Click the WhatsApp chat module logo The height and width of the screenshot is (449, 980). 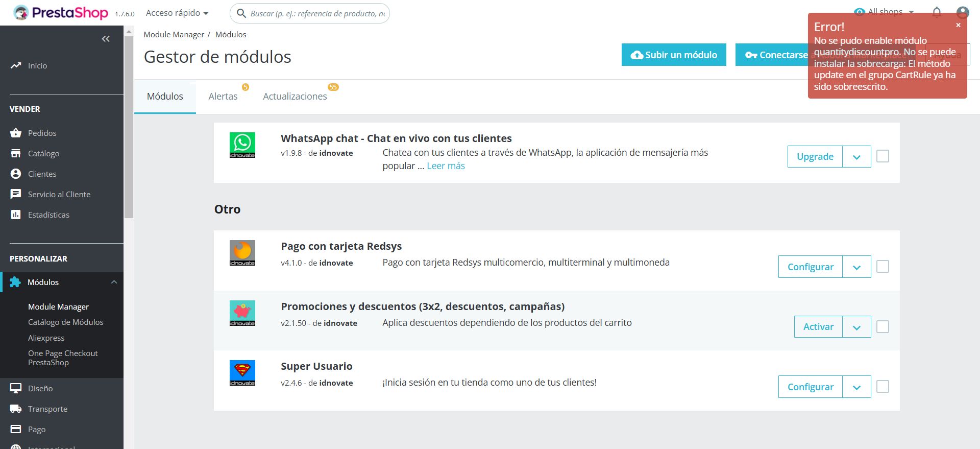242,145
